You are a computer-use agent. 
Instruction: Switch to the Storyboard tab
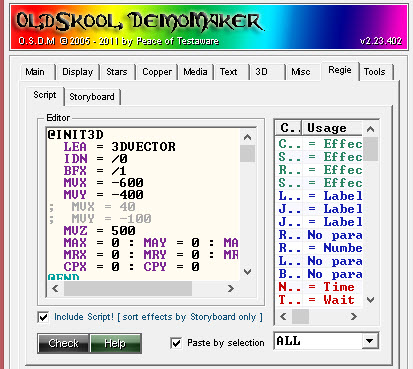pos(92,97)
